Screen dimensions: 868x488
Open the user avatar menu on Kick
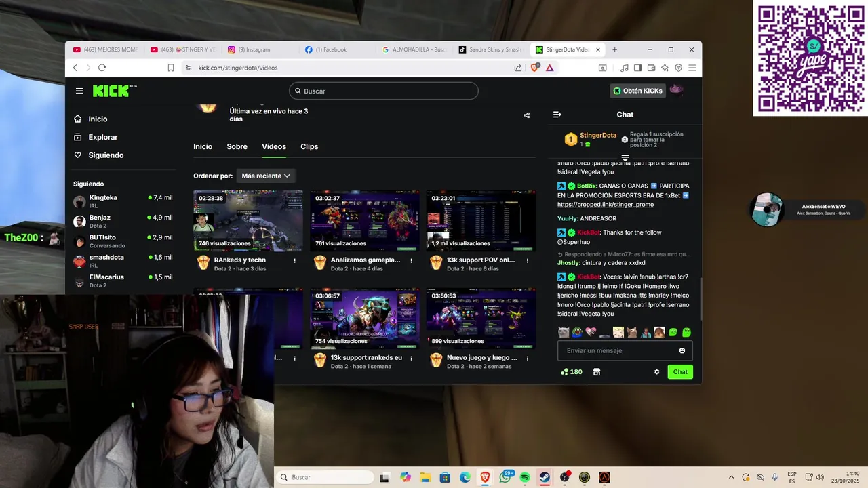(676, 90)
